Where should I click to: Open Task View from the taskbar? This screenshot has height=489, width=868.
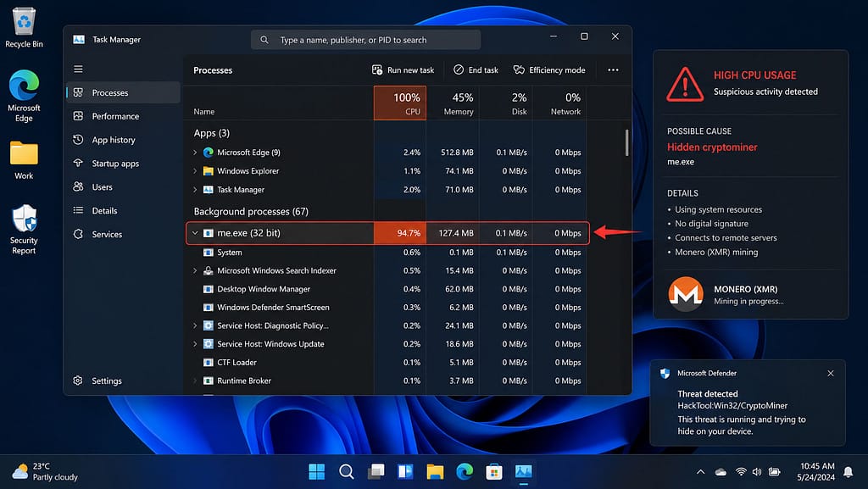(376, 471)
